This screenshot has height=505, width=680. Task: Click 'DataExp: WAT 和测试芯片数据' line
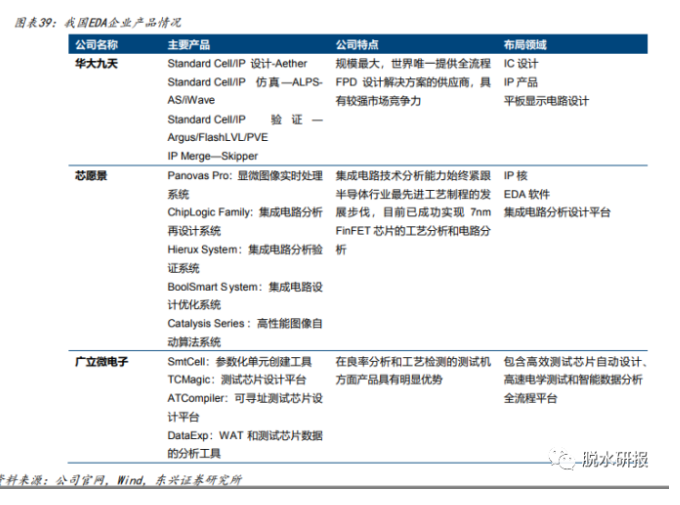coord(245,436)
